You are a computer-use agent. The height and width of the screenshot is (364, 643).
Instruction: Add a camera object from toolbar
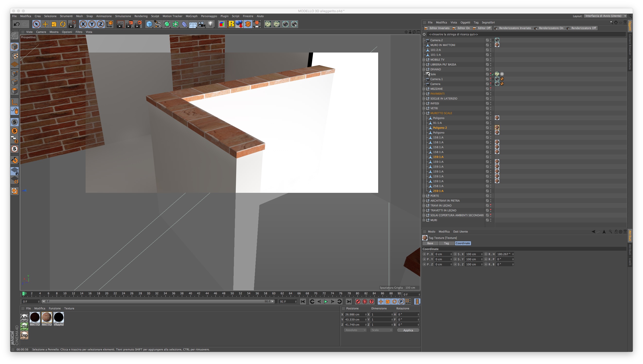pos(202,24)
